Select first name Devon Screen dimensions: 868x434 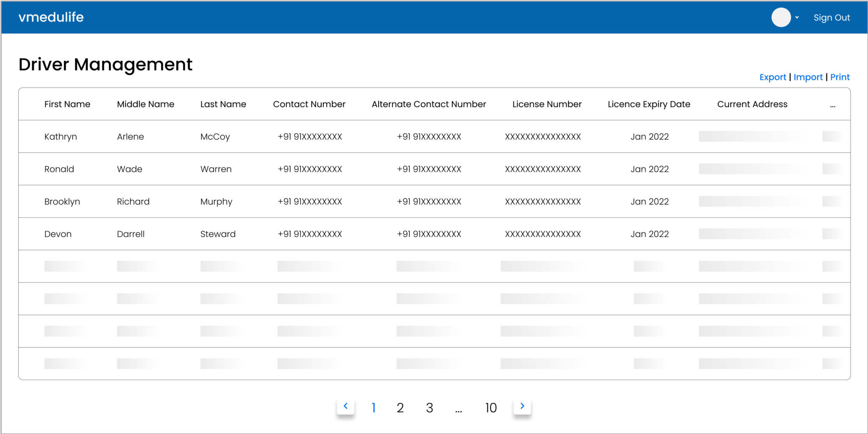[x=58, y=234]
